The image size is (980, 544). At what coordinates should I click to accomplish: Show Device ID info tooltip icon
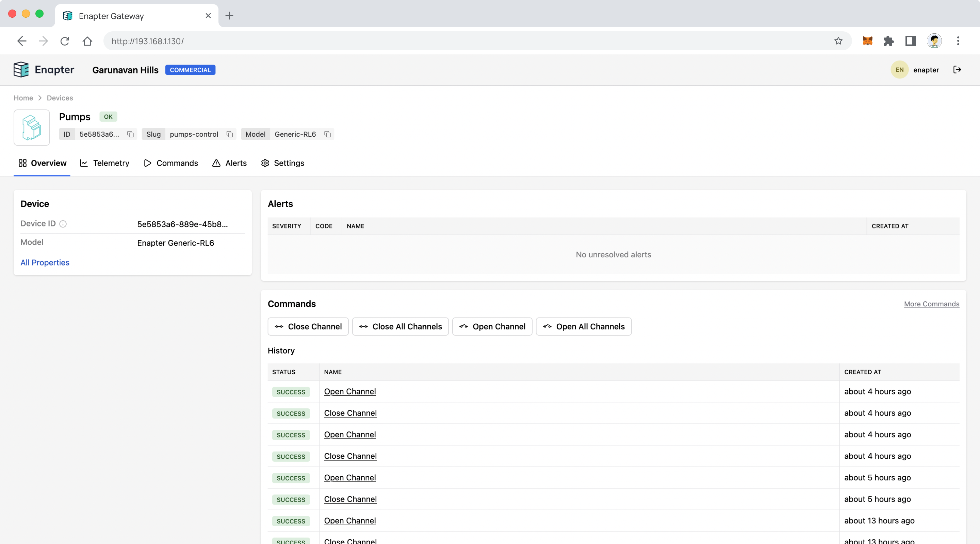pyautogui.click(x=63, y=224)
